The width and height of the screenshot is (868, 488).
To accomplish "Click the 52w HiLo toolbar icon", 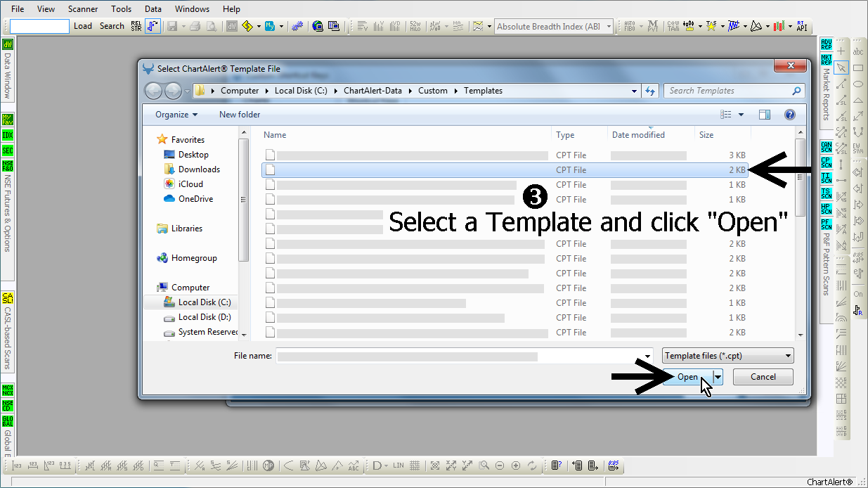I will [415, 26].
